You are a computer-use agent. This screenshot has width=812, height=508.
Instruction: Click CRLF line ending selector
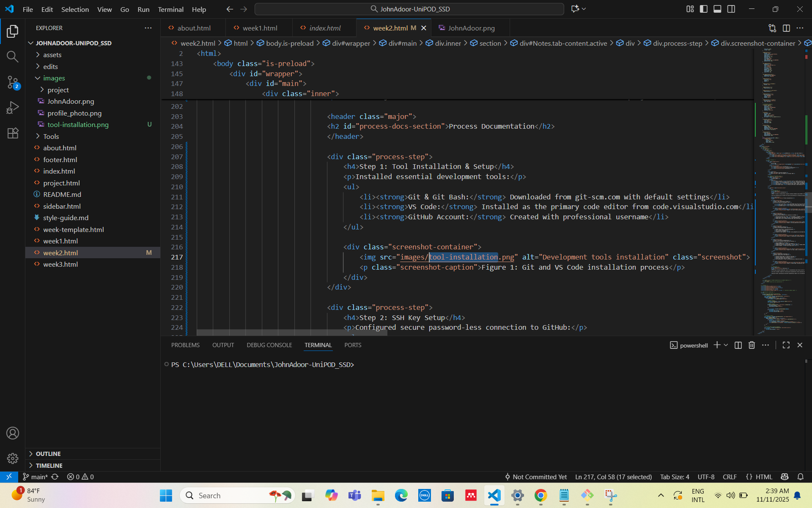coord(730,477)
